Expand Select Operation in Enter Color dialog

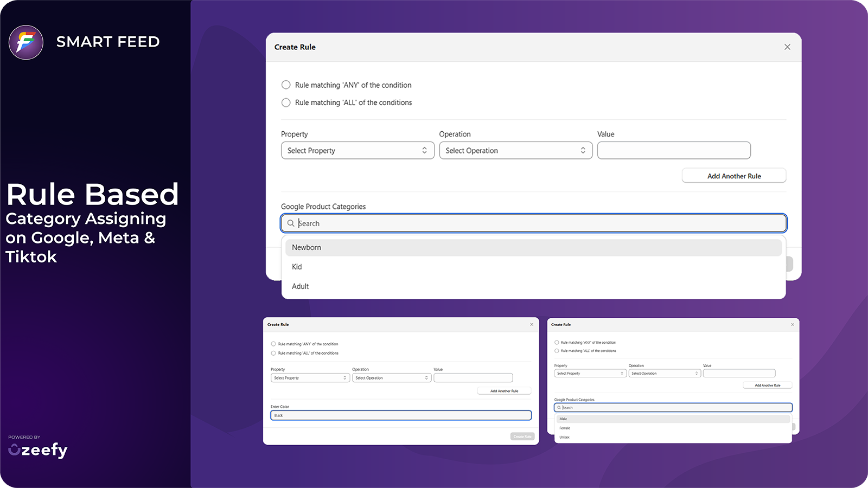392,378
